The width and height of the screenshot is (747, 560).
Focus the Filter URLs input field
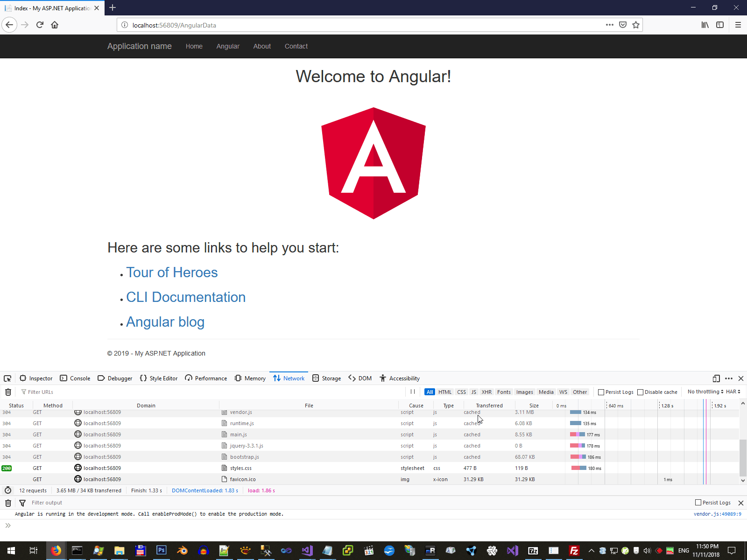(x=212, y=392)
